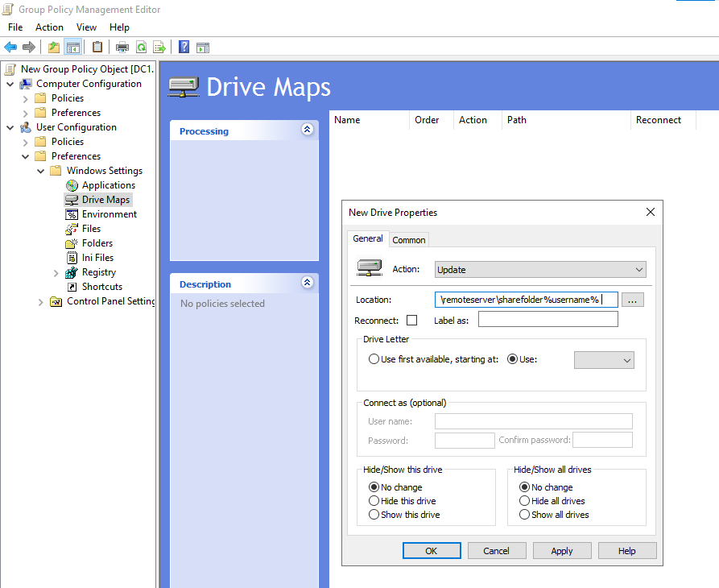Collapse the Computer Configuration node
This screenshot has width=719, height=588.
pos(10,84)
